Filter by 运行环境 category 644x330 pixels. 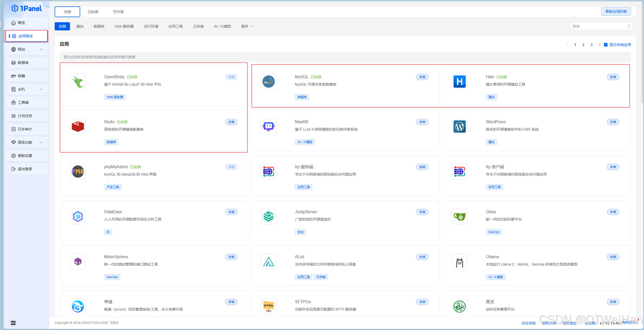point(151,26)
